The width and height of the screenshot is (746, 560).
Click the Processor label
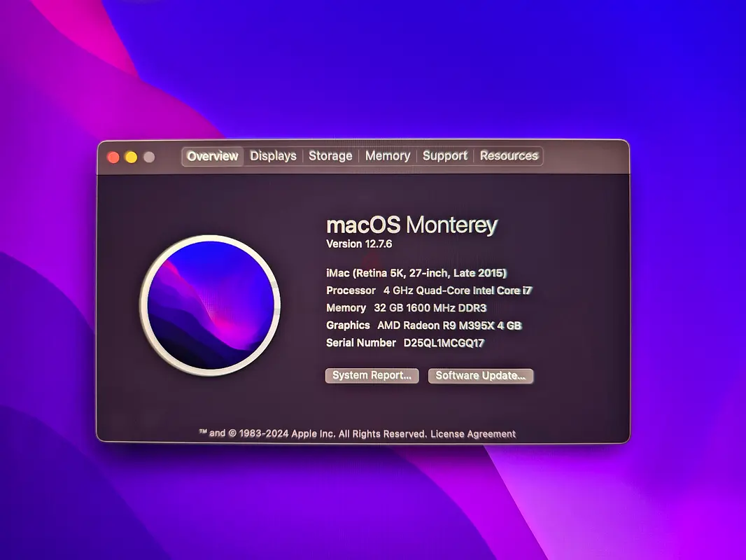click(351, 290)
